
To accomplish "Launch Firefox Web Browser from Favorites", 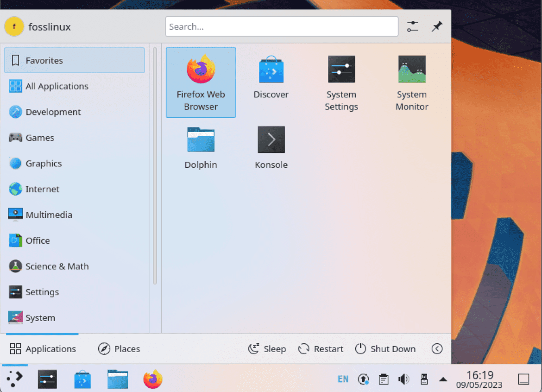I will coord(201,82).
